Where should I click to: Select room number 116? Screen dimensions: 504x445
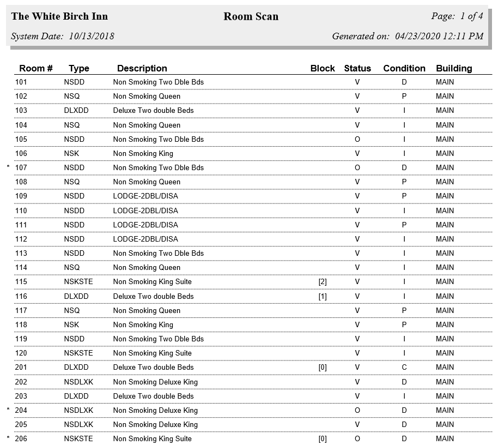pos(21,296)
